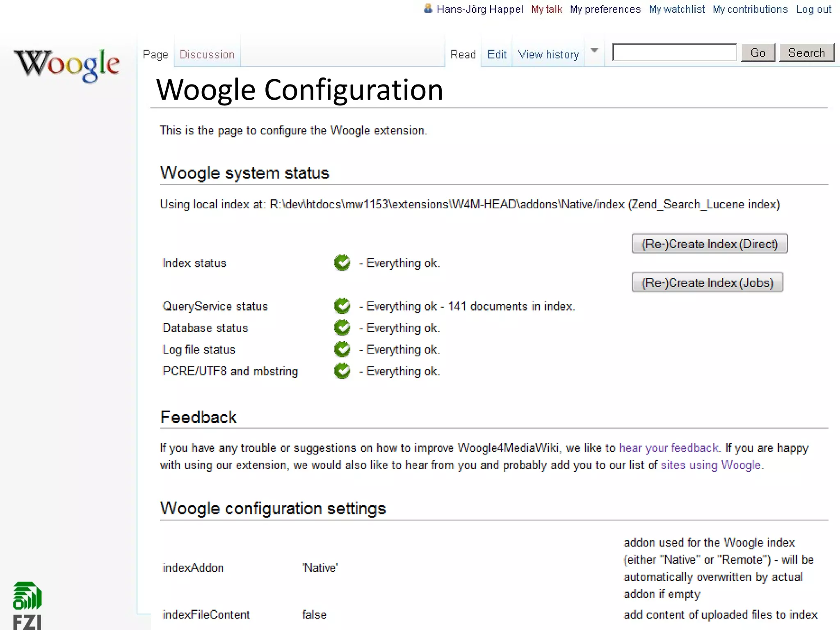Open the Discussion tab
The height and width of the screenshot is (630, 840).
pos(207,55)
